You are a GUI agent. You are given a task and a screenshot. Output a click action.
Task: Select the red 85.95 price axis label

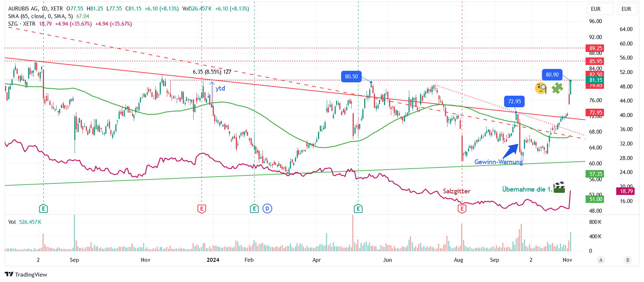595,61
